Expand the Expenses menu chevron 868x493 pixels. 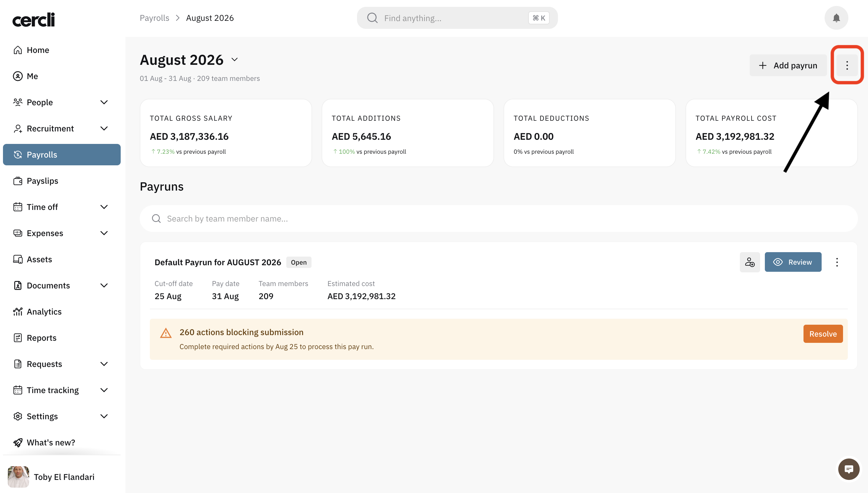[x=104, y=233]
